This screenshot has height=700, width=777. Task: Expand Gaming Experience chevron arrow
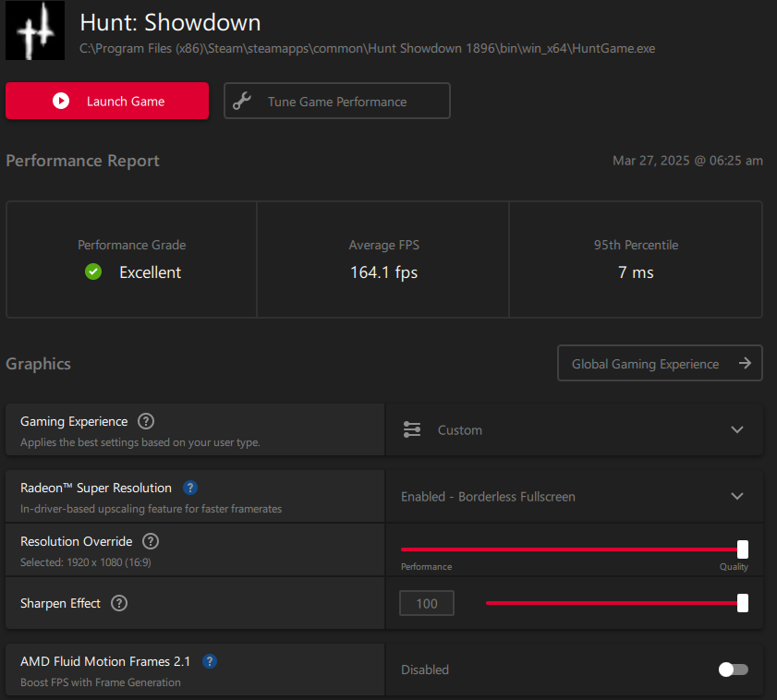coord(737,429)
